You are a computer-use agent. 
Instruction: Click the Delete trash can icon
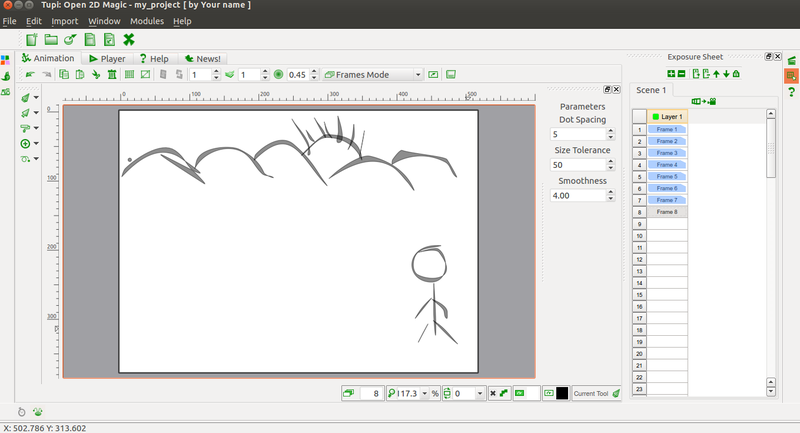point(112,74)
